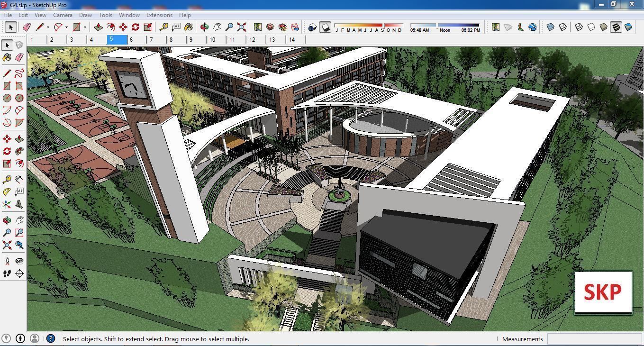Switch to scene tab 14
This screenshot has height=346, width=644.
click(296, 40)
